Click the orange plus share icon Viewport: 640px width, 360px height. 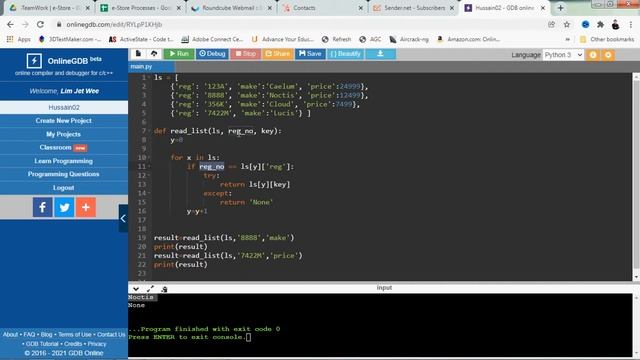click(86, 207)
